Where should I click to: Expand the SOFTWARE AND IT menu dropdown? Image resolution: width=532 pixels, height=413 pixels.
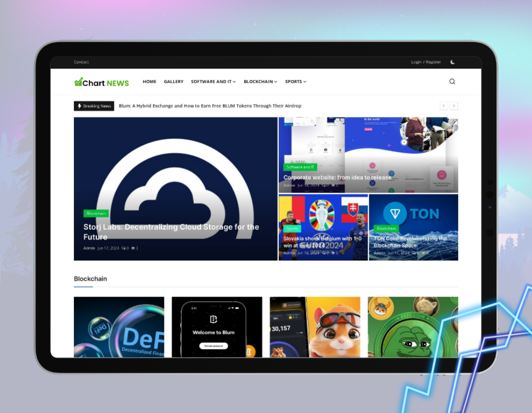point(213,82)
